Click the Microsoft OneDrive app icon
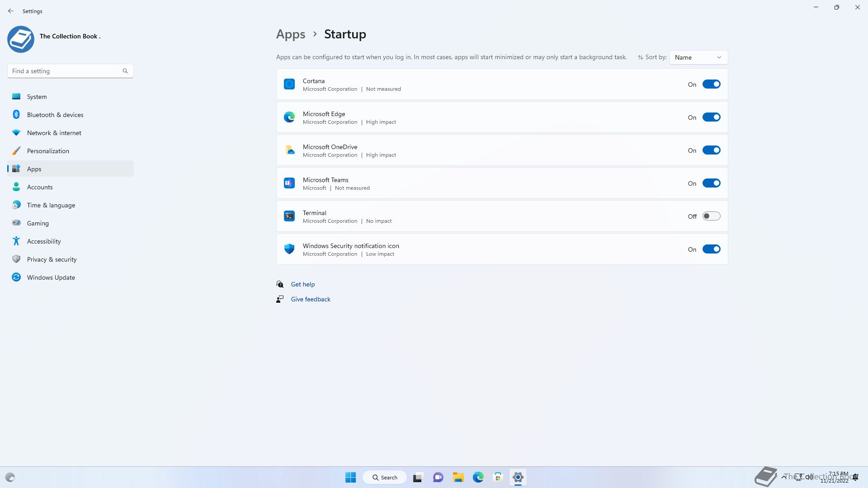Image resolution: width=868 pixels, height=488 pixels. pos(289,150)
